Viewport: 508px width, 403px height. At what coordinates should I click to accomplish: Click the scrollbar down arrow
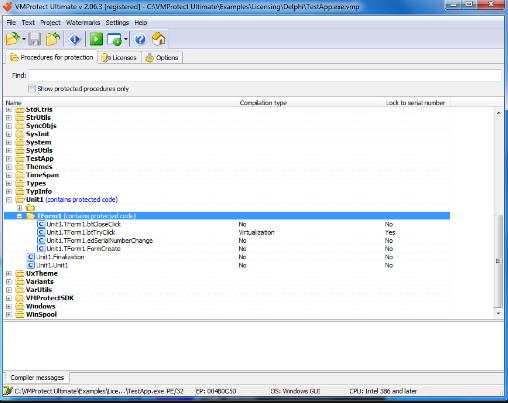pyautogui.click(x=498, y=313)
